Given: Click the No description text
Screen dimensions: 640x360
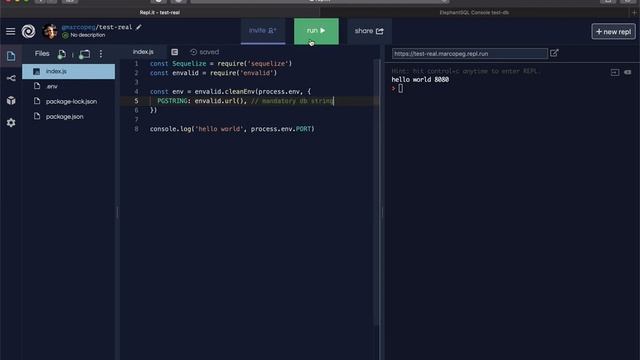Looking at the screenshot, I should pos(87,35).
